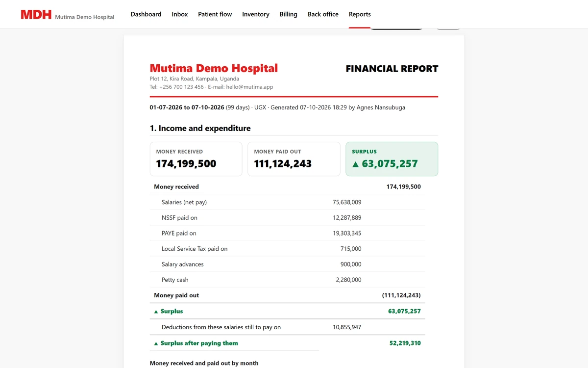Click the 'Mutima Demo Hospital' title in the report
The width and height of the screenshot is (588, 368).
point(214,68)
